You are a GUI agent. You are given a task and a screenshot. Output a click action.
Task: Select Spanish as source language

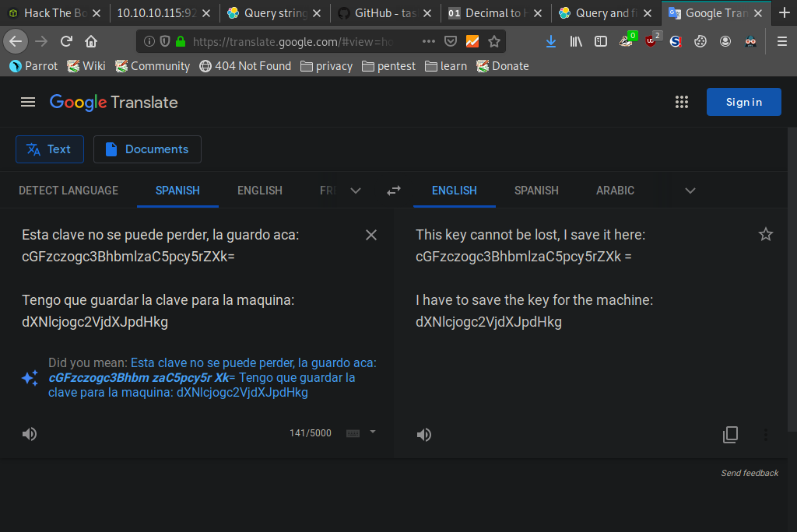[x=178, y=191]
